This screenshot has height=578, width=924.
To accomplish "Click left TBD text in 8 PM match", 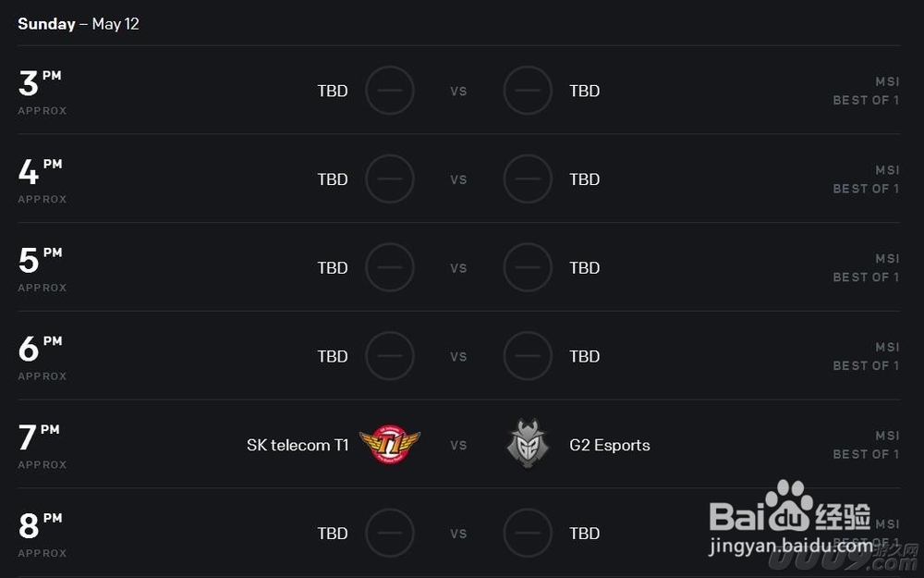I will click(x=333, y=534).
